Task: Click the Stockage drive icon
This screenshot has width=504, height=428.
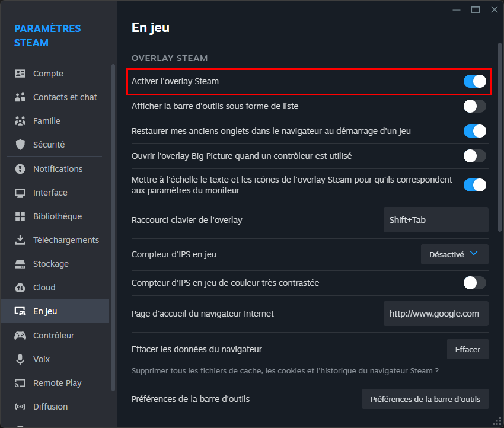Action: [x=20, y=264]
